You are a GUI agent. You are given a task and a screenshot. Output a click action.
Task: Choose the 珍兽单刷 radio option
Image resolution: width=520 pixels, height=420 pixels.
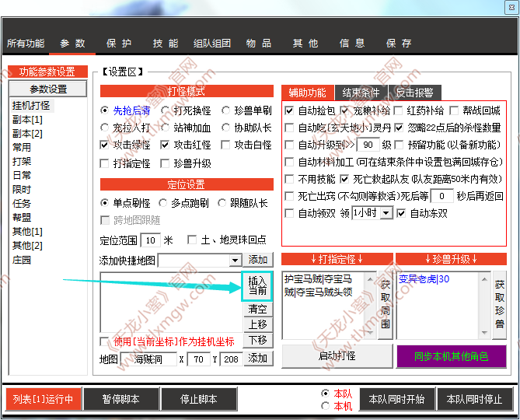[x=225, y=110]
